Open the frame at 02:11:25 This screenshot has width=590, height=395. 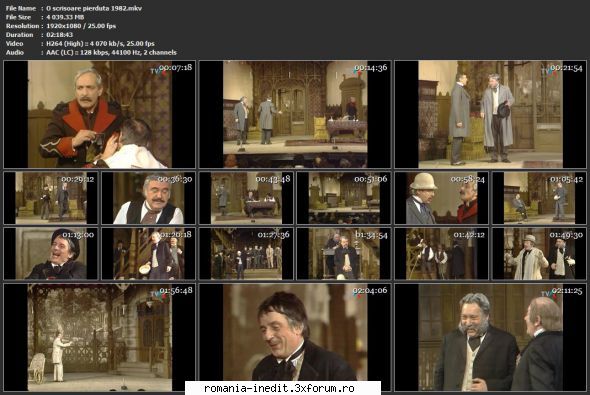491,337
